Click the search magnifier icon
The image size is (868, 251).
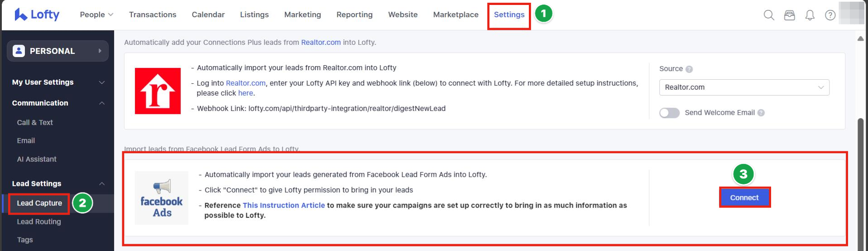768,15
